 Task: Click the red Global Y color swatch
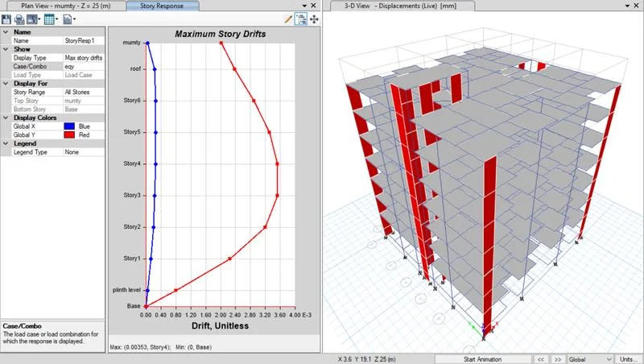(x=69, y=134)
